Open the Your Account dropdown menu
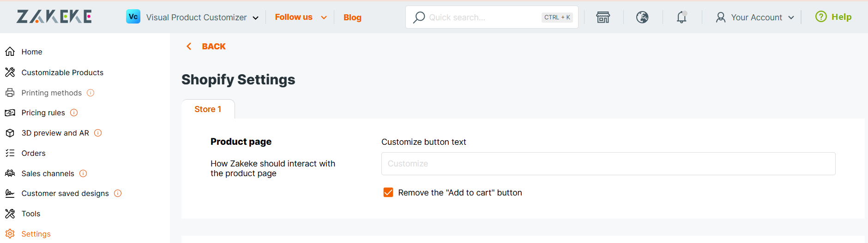 coord(755,17)
